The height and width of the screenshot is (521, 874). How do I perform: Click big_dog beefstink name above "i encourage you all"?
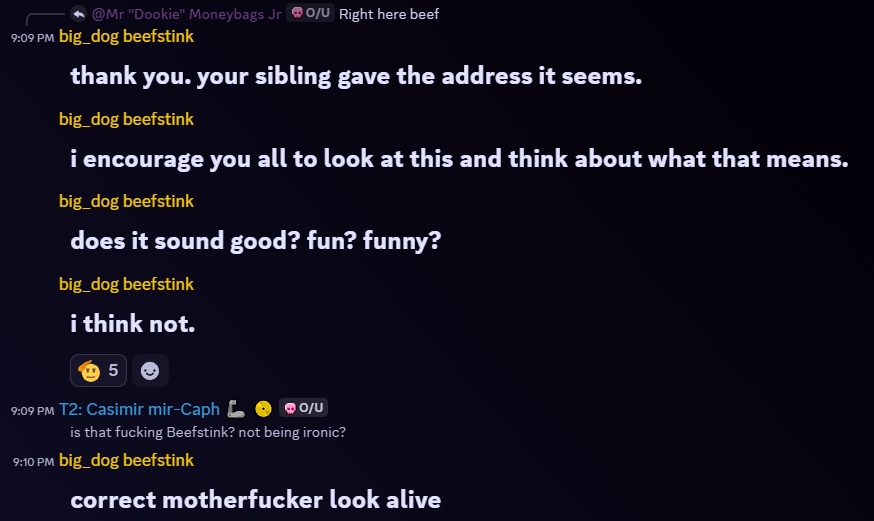point(126,119)
